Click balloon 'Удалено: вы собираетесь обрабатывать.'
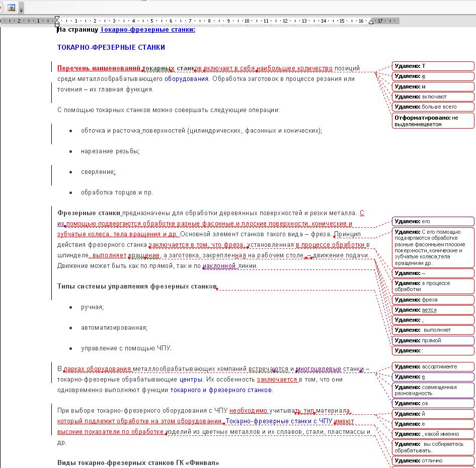This screenshot has width=476, height=468. (433, 447)
